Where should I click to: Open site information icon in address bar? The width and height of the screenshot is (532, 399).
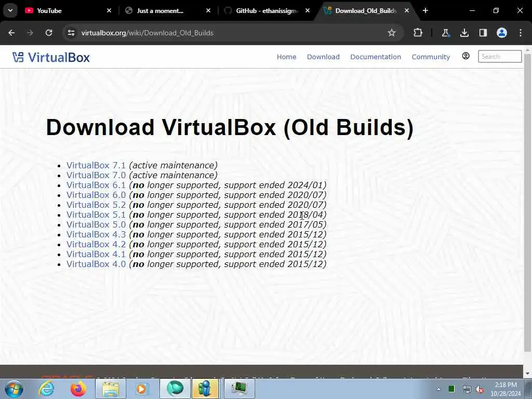click(x=71, y=33)
